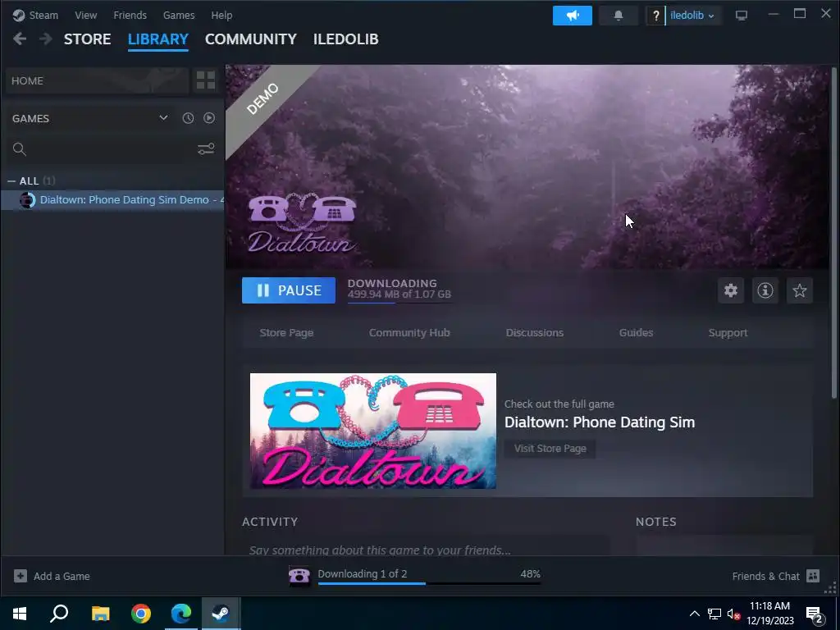Click the Downloading 1 of 2 progress bar

(x=429, y=583)
